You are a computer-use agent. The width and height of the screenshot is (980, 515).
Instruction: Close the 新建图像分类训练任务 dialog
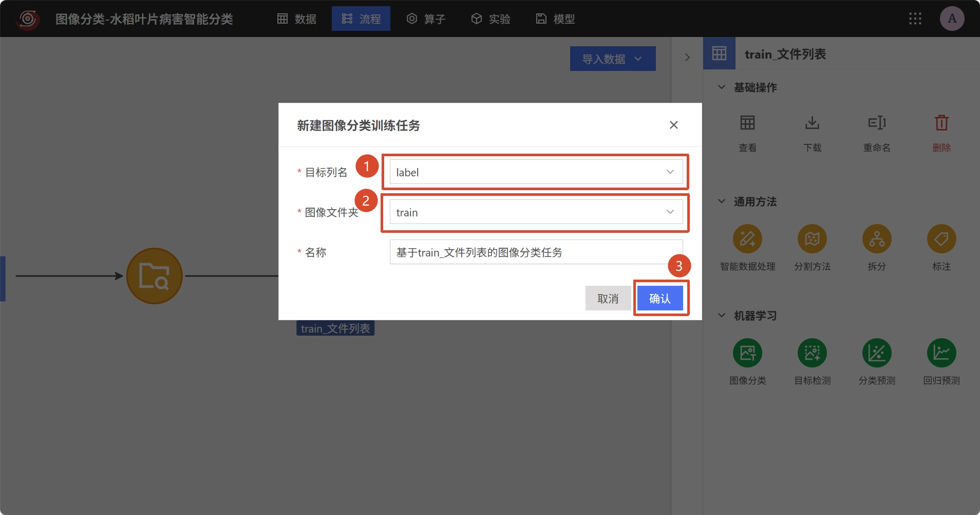click(x=674, y=125)
